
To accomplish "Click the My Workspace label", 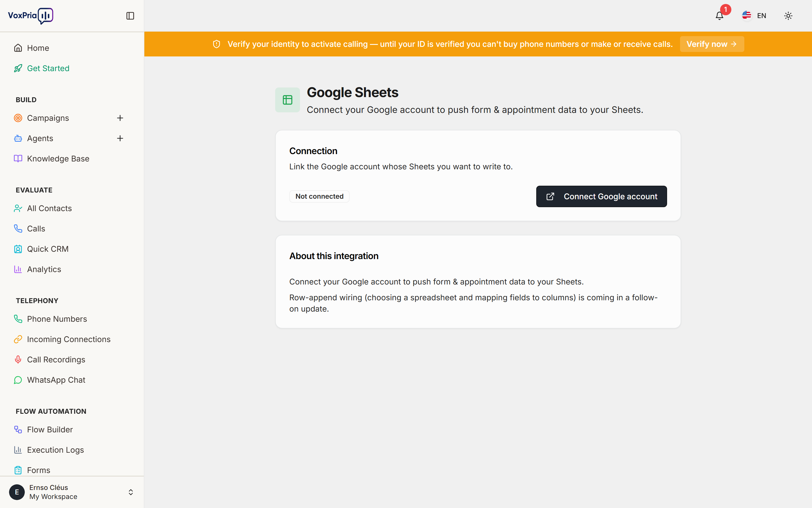I will click(x=53, y=497).
